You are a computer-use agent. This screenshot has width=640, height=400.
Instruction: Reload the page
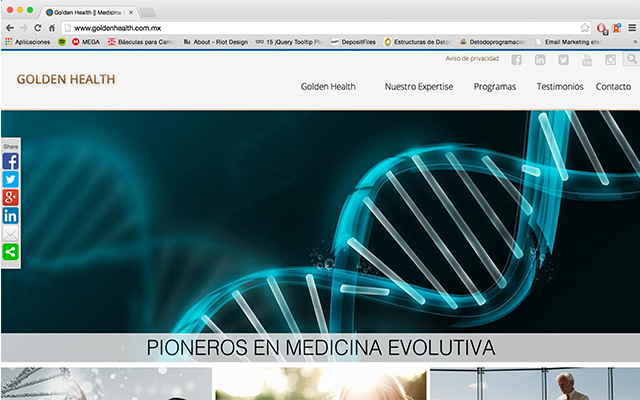tap(38, 28)
